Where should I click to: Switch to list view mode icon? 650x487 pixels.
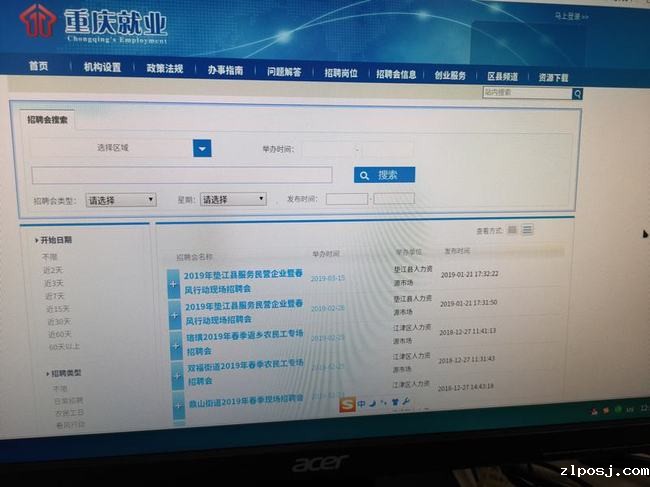pos(527,230)
